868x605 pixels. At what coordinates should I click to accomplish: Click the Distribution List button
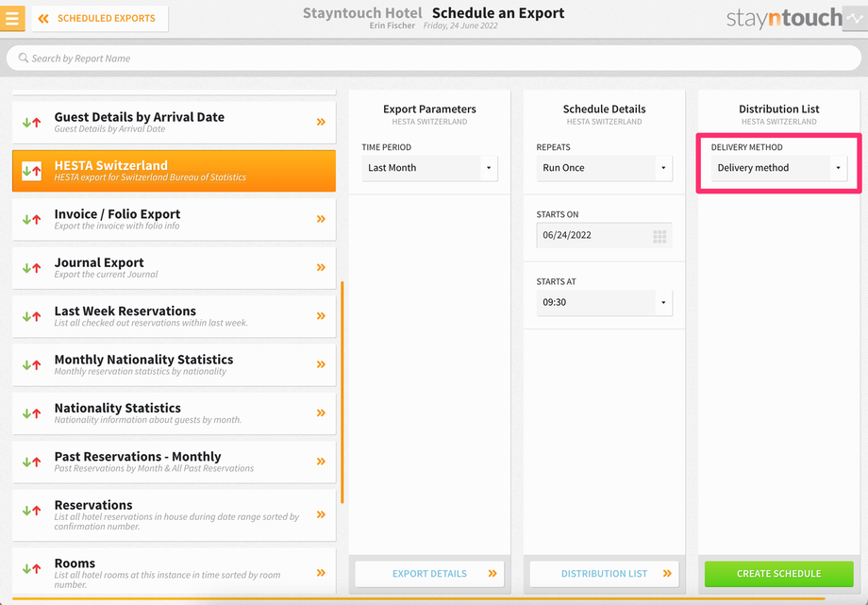604,574
